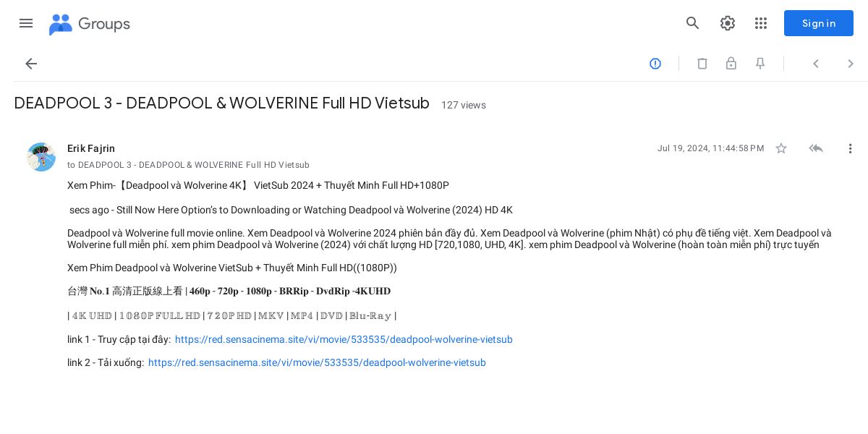Click the sender name Erik Fajrin
The height and width of the screenshot is (434, 868).
[x=91, y=148]
